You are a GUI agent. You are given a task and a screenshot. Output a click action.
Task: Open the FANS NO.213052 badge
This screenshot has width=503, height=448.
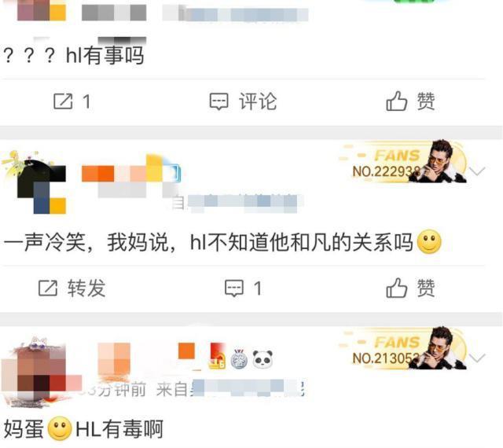tap(402, 348)
